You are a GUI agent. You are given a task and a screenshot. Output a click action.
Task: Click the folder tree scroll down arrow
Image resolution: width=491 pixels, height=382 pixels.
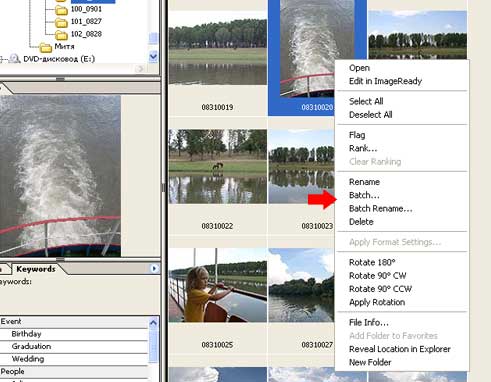(153, 57)
